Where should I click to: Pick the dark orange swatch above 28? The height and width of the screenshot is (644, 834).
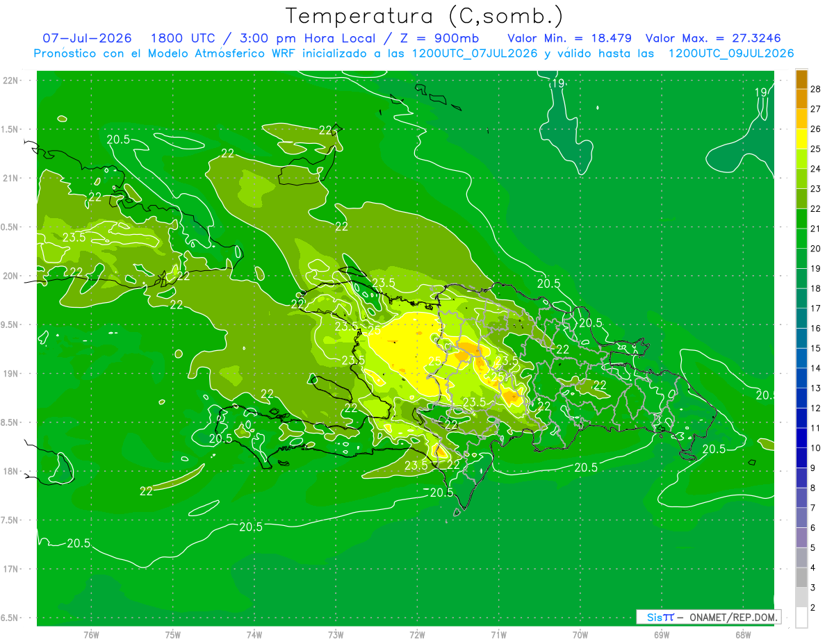click(x=801, y=79)
